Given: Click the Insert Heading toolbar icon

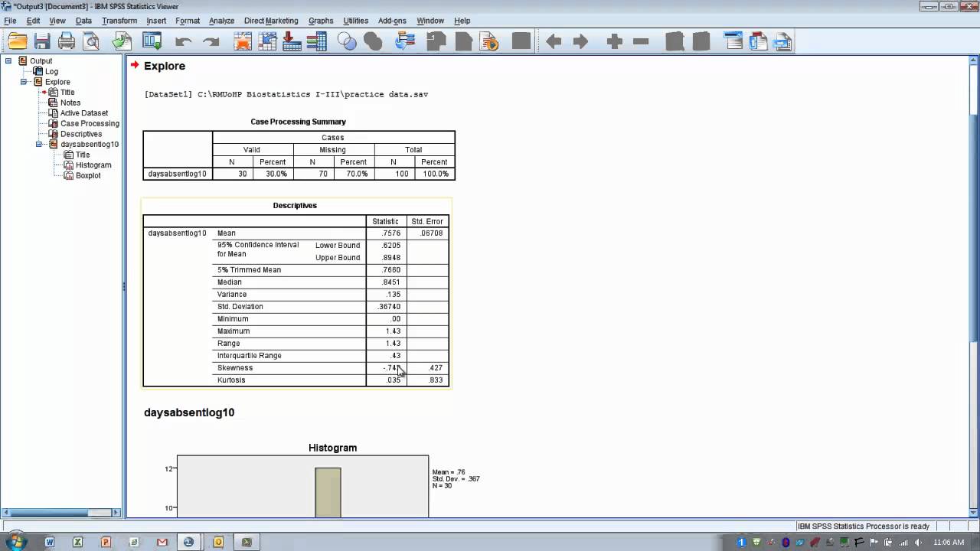Looking at the screenshot, I should pyautogui.click(x=733, y=41).
